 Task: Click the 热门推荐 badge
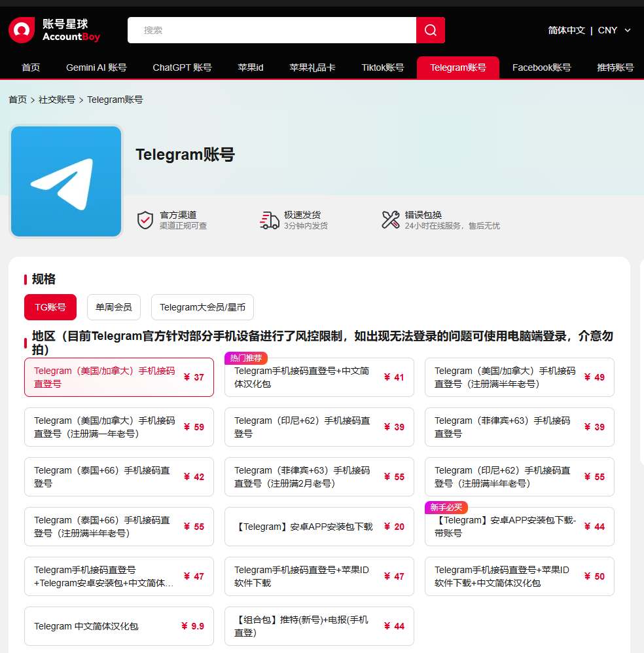[x=246, y=358]
